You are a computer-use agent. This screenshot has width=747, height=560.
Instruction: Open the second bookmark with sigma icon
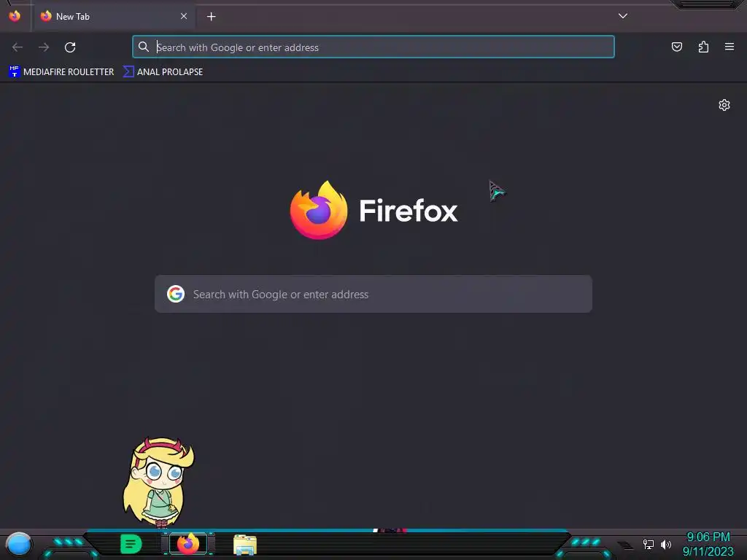coord(163,72)
